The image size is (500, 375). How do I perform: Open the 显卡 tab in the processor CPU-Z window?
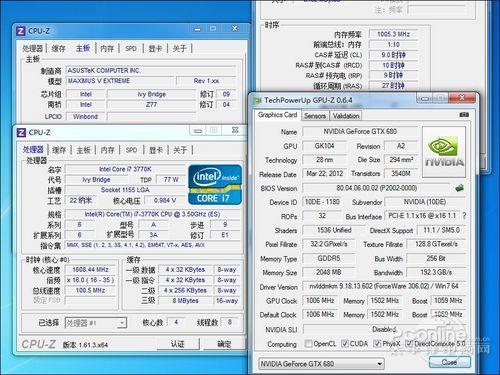point(155,150)
